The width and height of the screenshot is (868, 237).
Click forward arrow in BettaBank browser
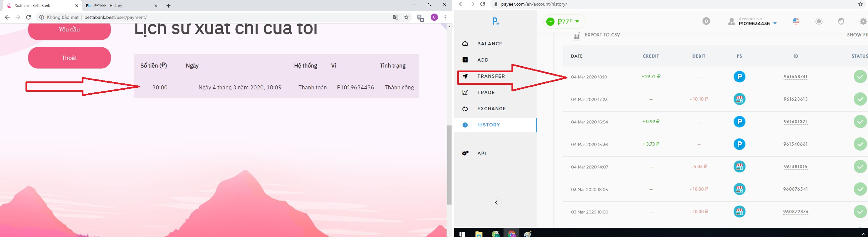coord(18,17)
